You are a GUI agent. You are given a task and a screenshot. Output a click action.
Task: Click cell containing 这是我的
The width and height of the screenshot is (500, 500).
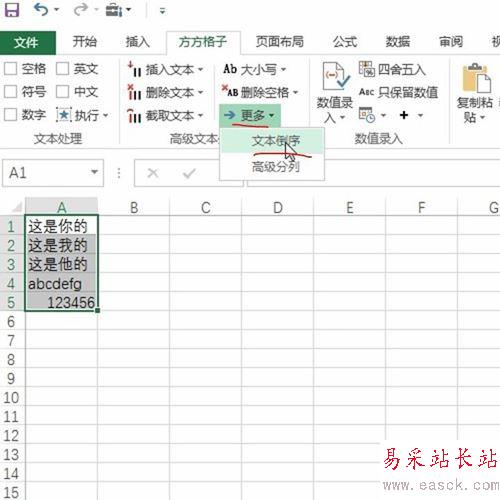61,245
